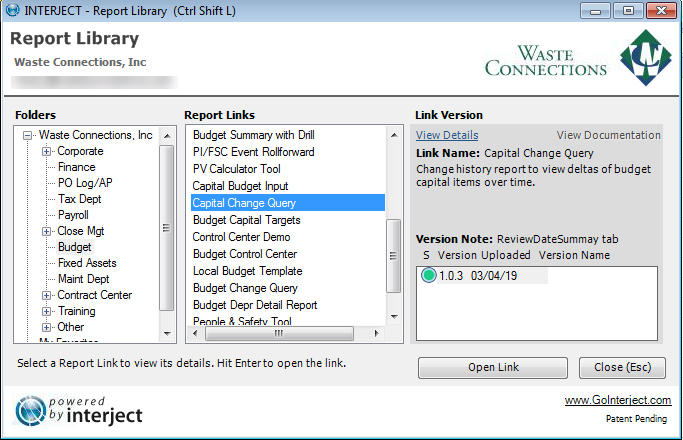The width and height of the screenshot is (683, 440).
Task: Select Budget Depr Detail Report link
Action: pyautogui.click(x=255, y=305)
